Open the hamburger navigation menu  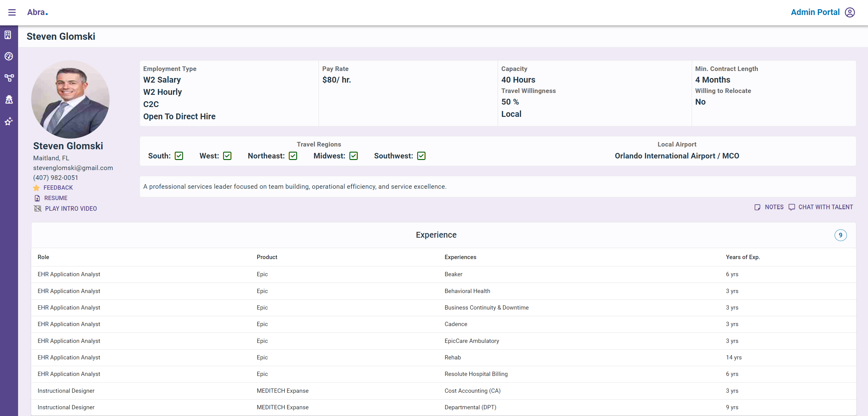pyautogui.click(x=12, y=13)
